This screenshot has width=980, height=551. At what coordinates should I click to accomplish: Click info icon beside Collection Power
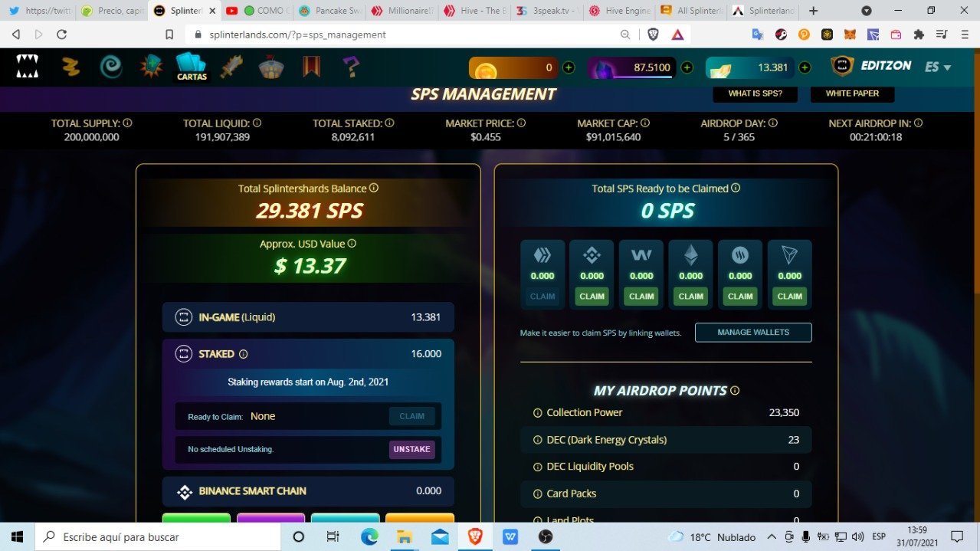coord(537,413)
